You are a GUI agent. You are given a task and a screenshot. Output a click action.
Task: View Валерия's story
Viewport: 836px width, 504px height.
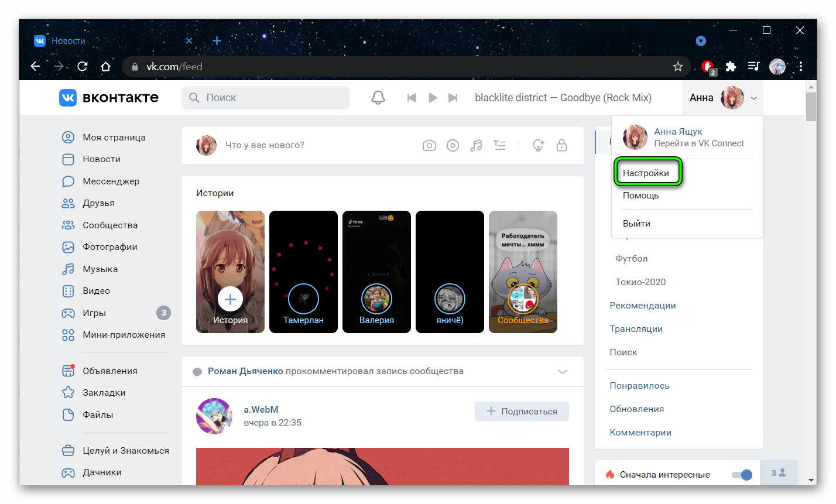[x=376, y=272]
